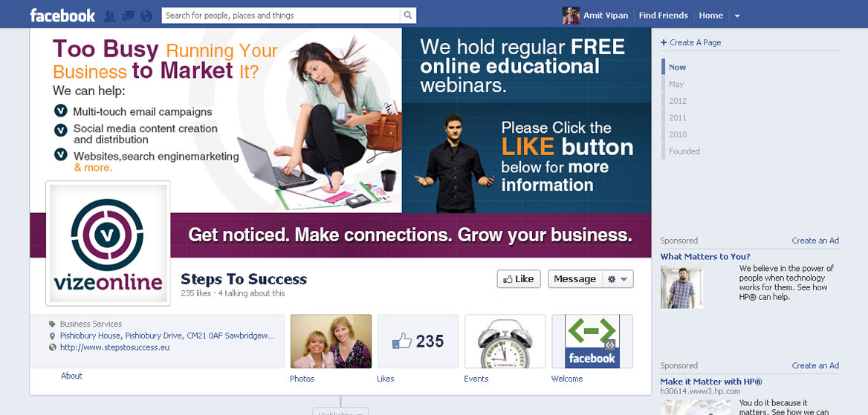Screen dimensions: 868x415
Task: Click Amit Vipan's profile picture icon
Action: click(x=571, y=16)
